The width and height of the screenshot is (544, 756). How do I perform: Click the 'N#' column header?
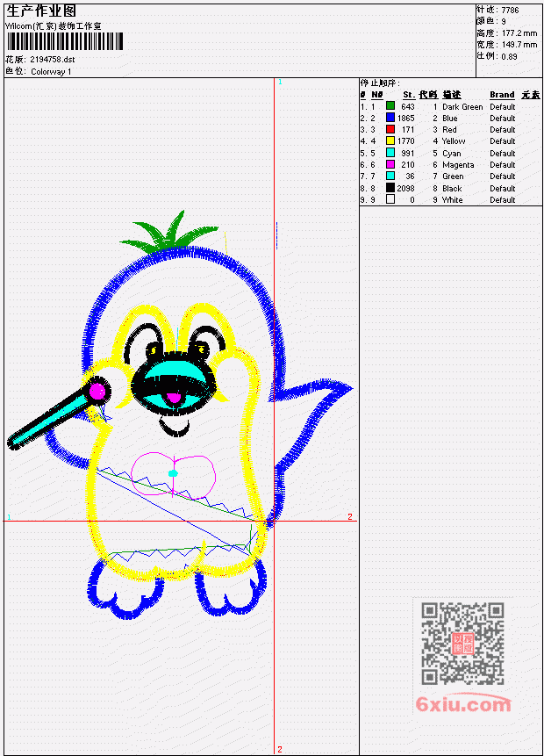click(376, 95)
